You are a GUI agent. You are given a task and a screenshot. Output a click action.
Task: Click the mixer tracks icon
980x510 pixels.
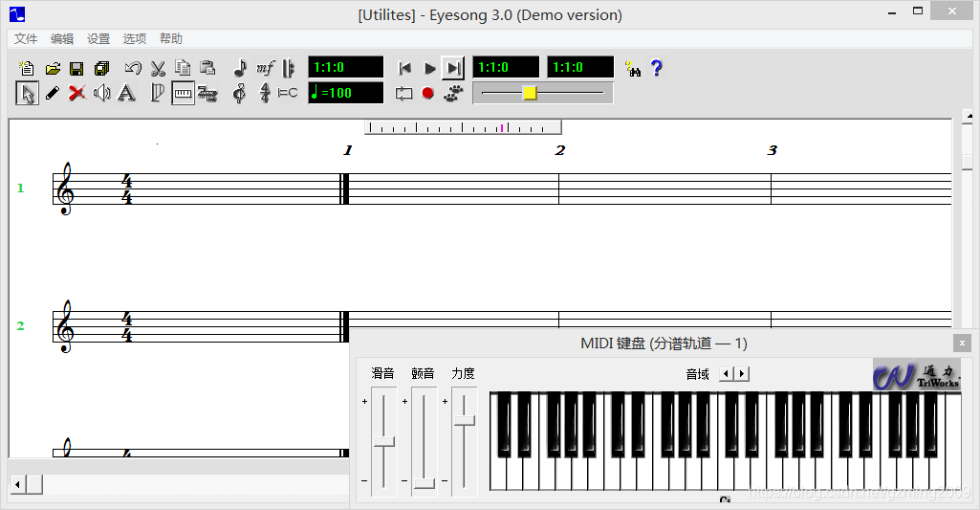coord(207,93)
